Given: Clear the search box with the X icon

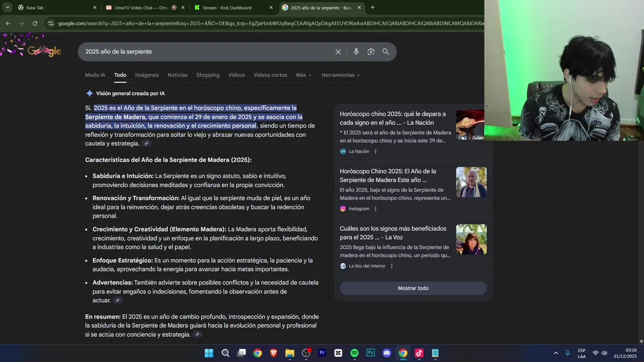Looking at the screenshot, I should tap(338, 52).
